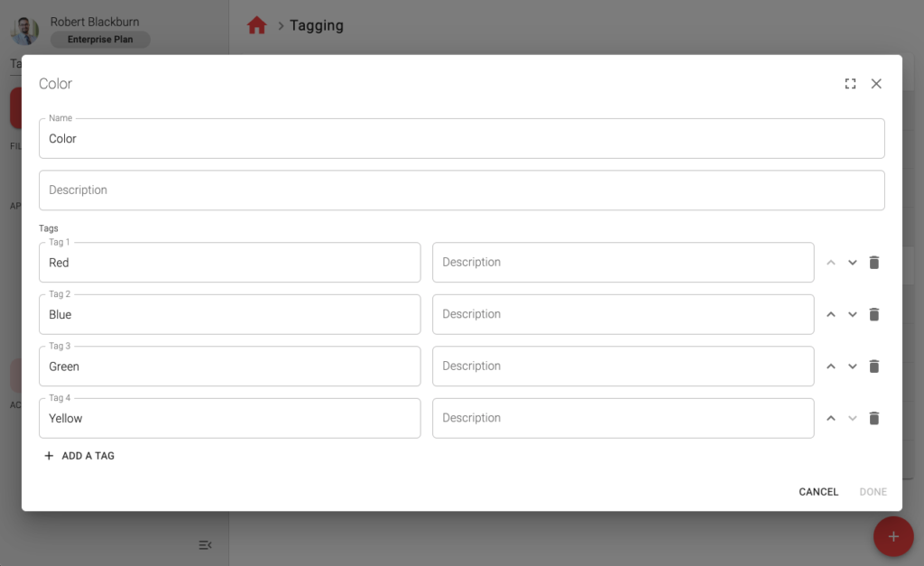Move Green tag up one position
Screen dimensions: 924x566
pyautogui.click(x=831, y=367)
